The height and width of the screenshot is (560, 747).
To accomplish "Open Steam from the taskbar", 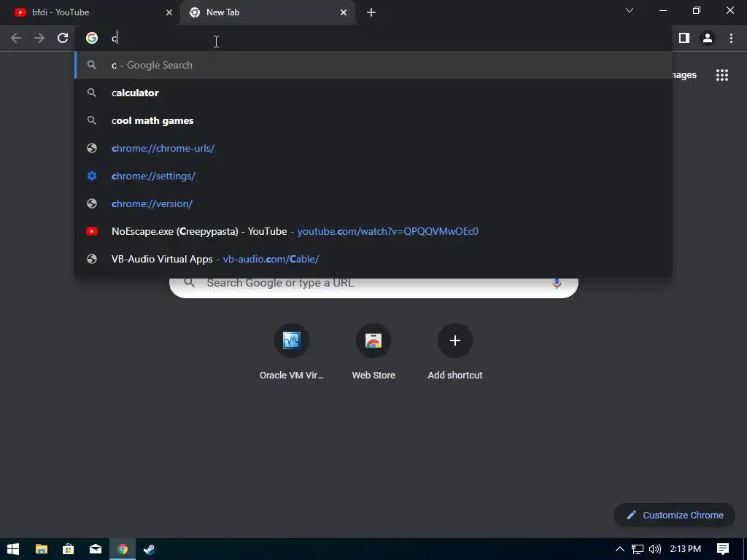I will tap(149, 549).
